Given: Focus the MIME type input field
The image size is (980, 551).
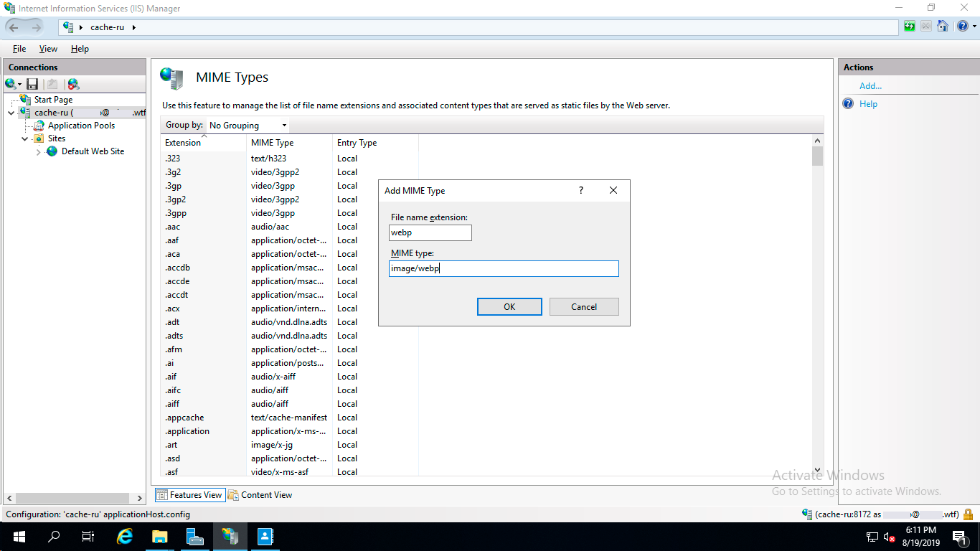Looking at the screenshot, I should click(x=504, y=268).
